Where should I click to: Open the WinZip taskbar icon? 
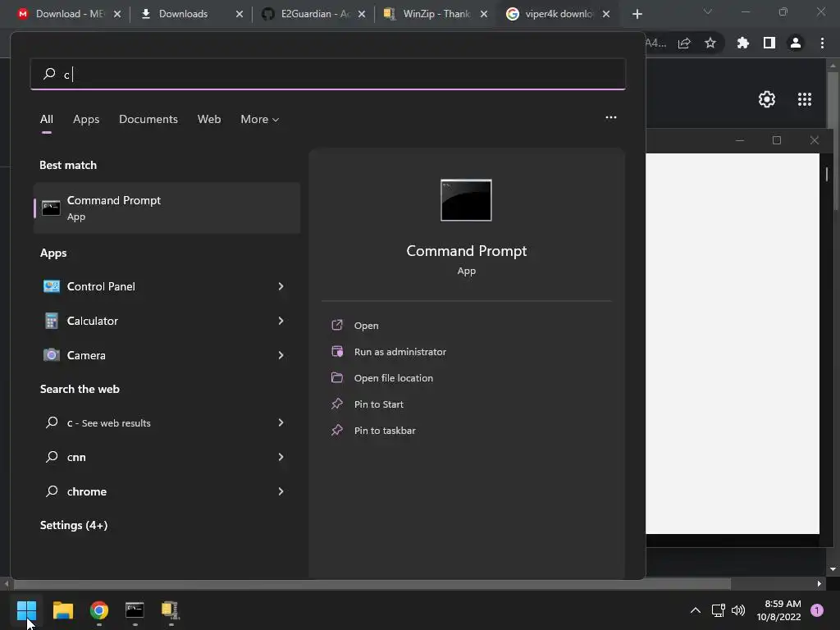171,609
